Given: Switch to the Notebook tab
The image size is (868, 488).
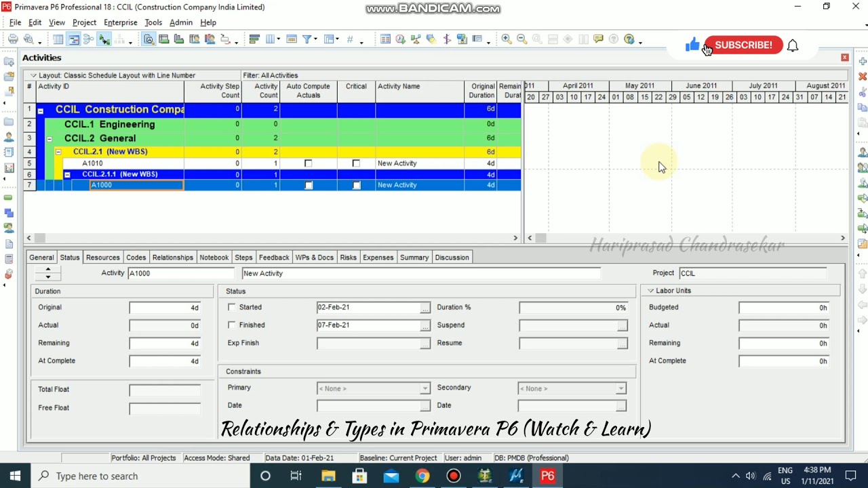Looking at the screenshot, I should tap(214, 258).
